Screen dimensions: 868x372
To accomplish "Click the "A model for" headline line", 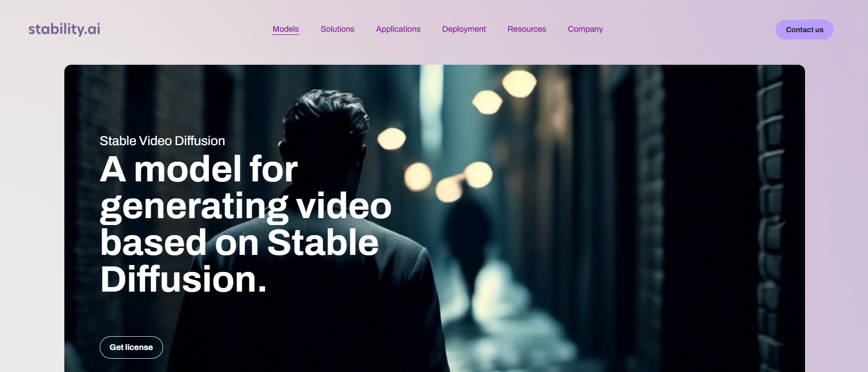I will [199, 169].
